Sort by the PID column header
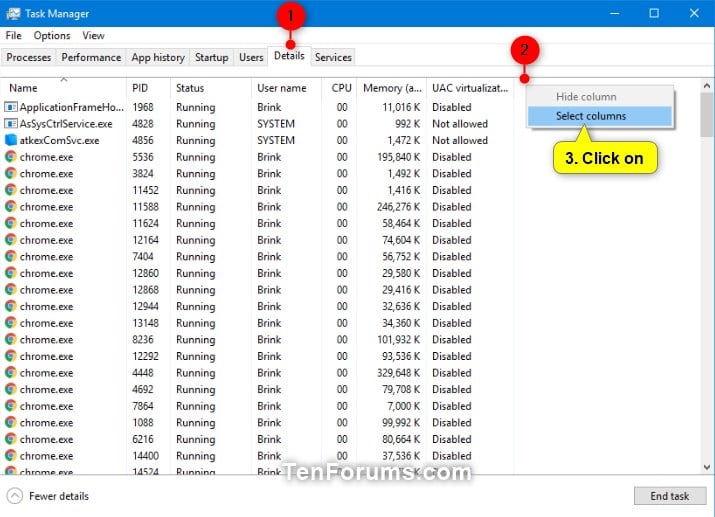The width and height of the screenshot is (715, 517). (148, 88)
